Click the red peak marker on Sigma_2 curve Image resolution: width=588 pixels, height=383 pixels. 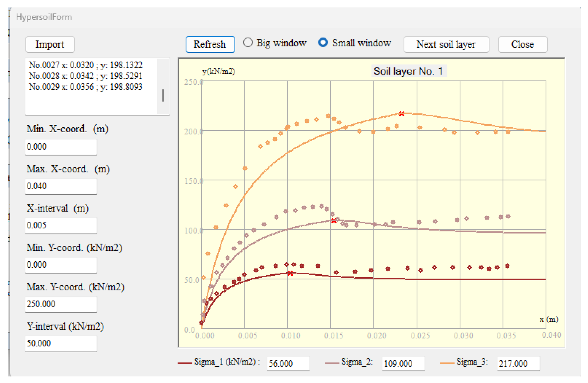point(334,221)
